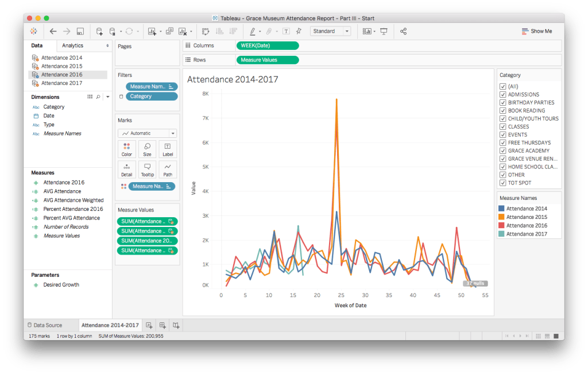
Task: Switch to the Data pane tab
Action: pyautogui.click(x=37, y=45)
